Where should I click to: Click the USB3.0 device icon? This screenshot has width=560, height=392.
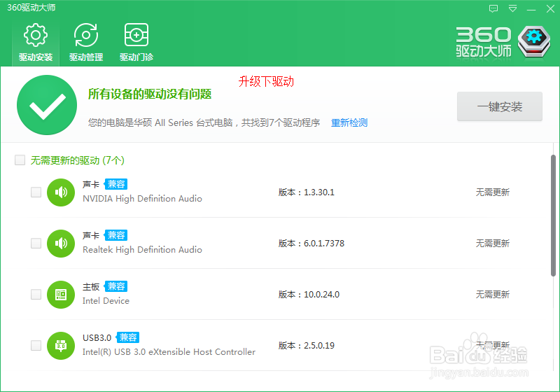[x=61, y=346]
